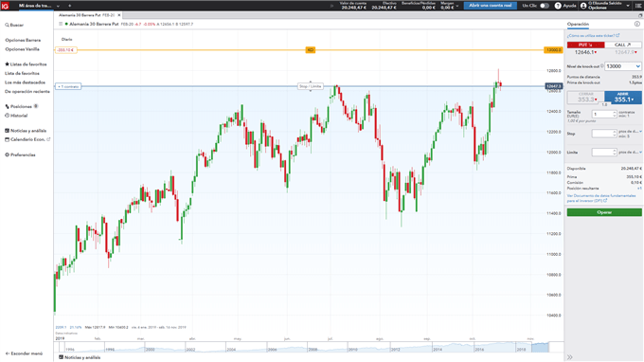Click the user account avatar icon

pos(583,6)
